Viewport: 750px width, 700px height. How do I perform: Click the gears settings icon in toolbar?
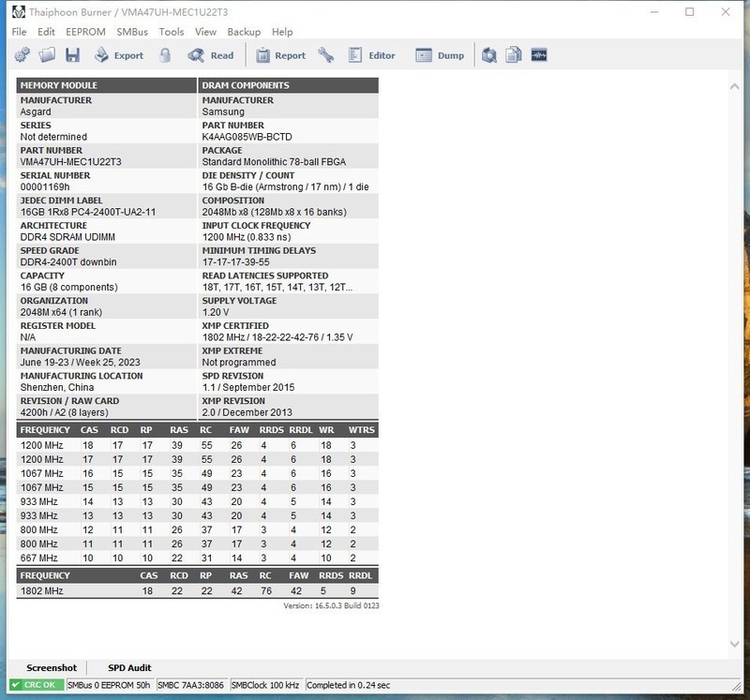point(24,55)
